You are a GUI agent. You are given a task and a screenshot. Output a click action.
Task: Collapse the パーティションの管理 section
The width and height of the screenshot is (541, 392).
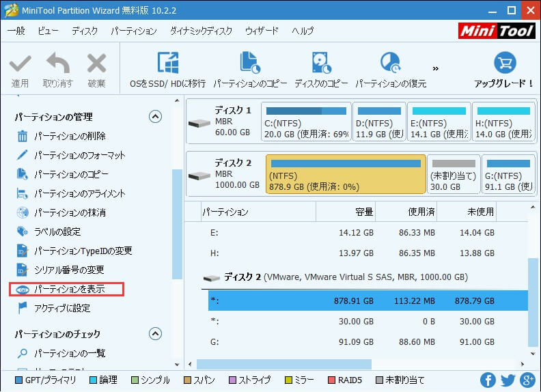click(155, 117)
